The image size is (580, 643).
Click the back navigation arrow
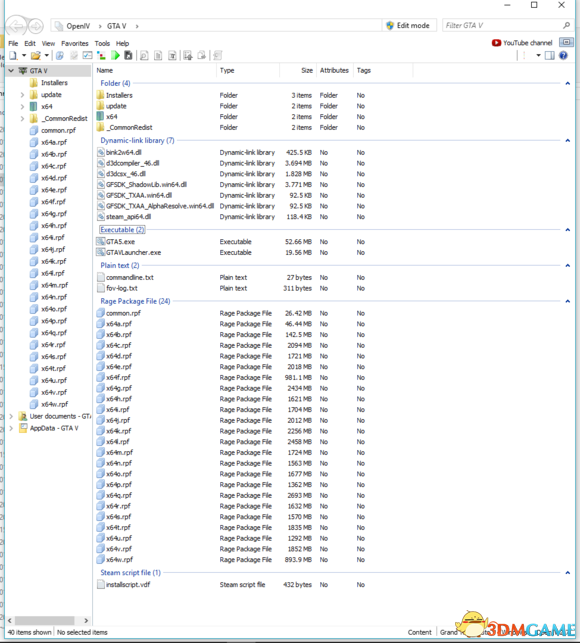(x=16, y=27)
